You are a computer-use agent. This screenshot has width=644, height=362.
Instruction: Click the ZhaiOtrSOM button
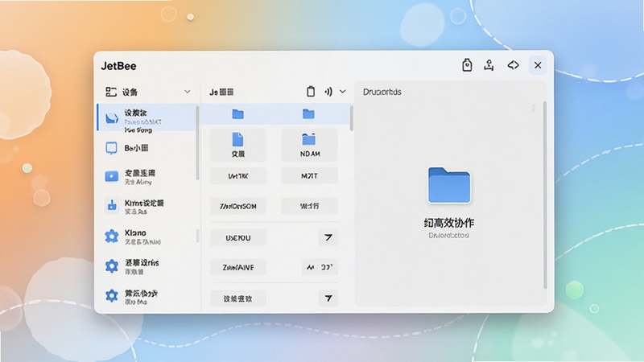(237, 206)
